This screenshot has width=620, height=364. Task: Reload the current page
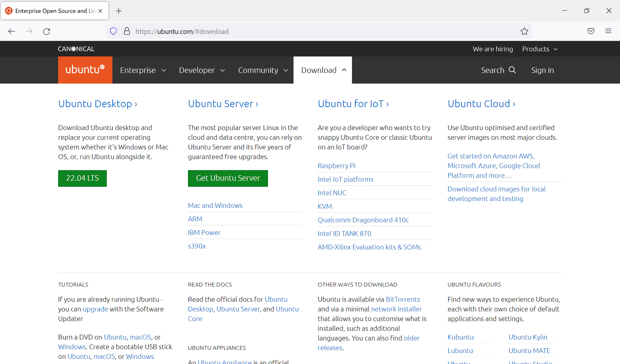(46, 31)
